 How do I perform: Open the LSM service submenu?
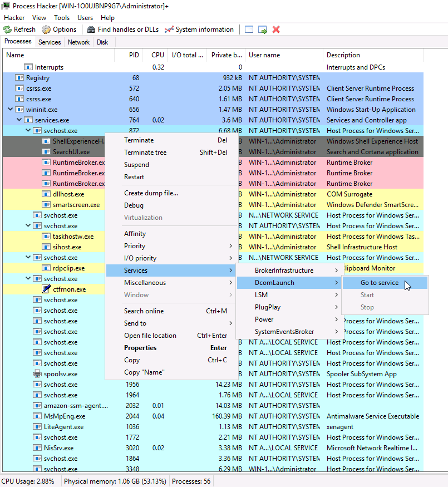289,295
